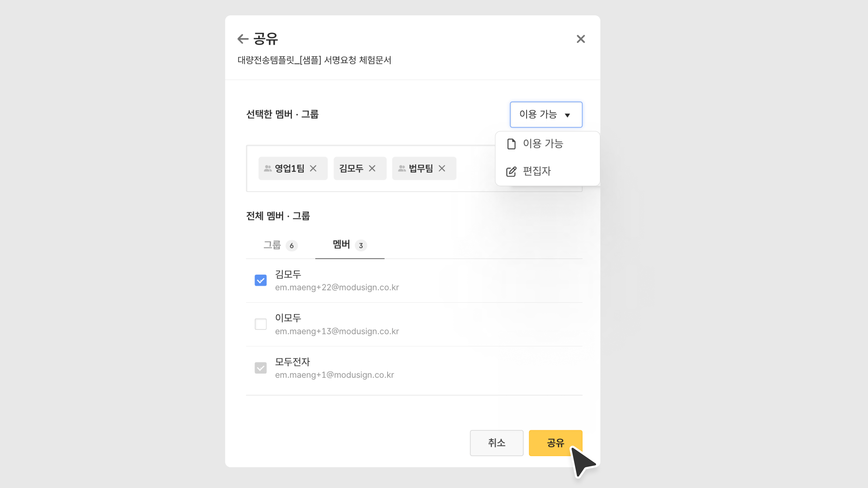Check the 이모두 member checkbox
868x488 pixels.
(260, 324)
